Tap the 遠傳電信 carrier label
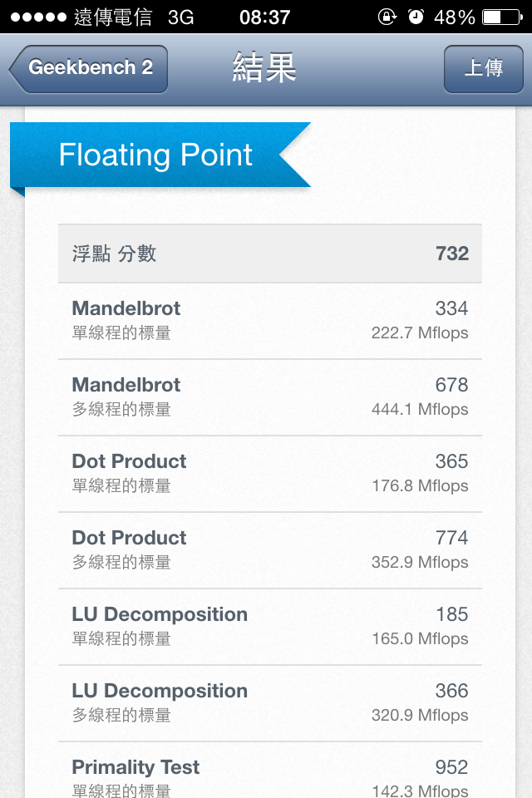Viewport: 532px width, 798px height. click(113, 17)
